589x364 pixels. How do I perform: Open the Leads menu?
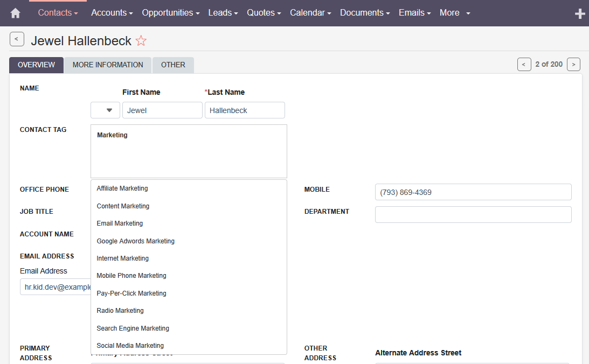223,13
